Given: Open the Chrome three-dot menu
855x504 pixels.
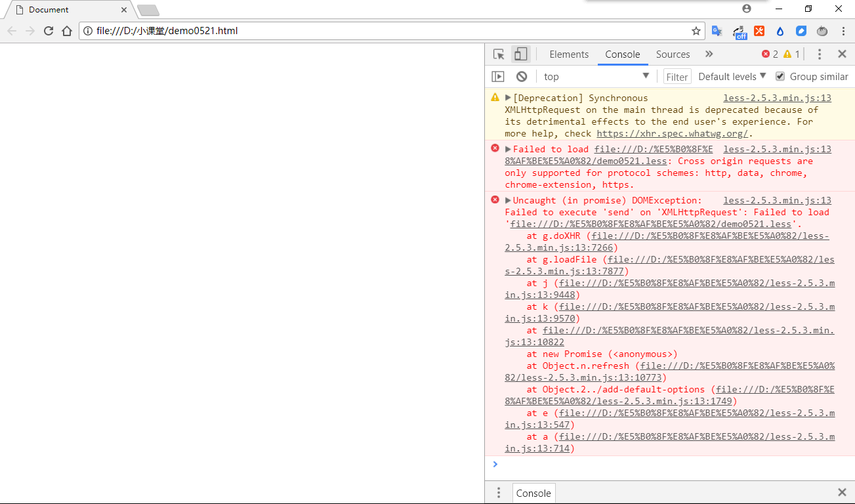Looking at the screenshot, I should (843, 31).
